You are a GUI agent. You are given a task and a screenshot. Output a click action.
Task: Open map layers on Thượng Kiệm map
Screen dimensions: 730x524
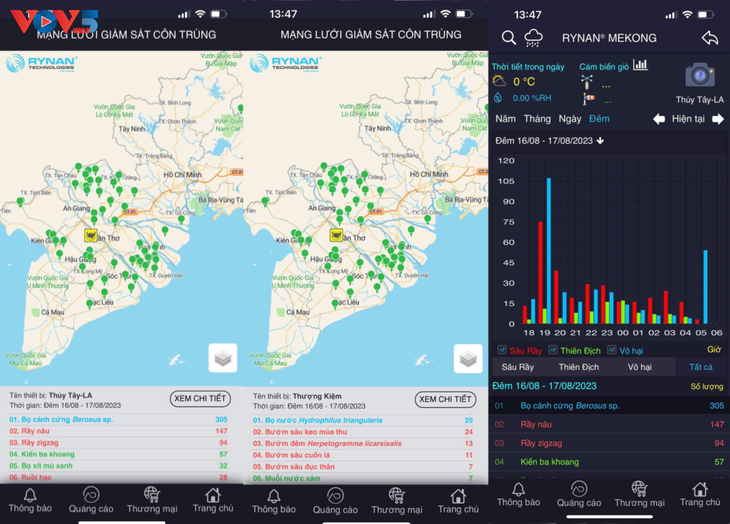click(x=468, y=357)
